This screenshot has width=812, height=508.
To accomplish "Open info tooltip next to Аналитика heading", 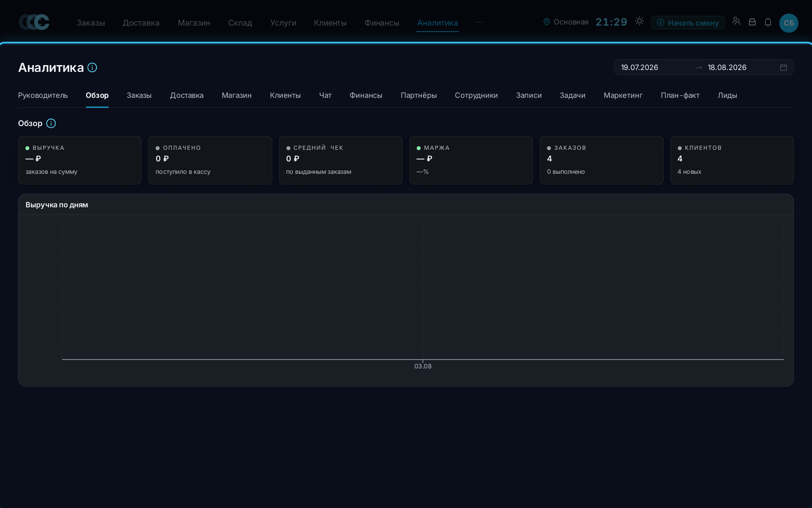I will 92,67.
